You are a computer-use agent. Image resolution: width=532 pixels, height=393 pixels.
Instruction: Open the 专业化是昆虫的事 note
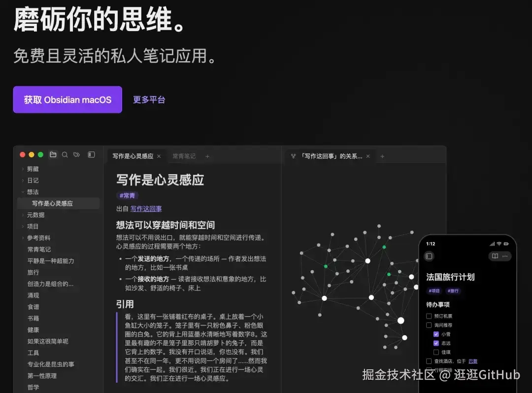[51, 364]
